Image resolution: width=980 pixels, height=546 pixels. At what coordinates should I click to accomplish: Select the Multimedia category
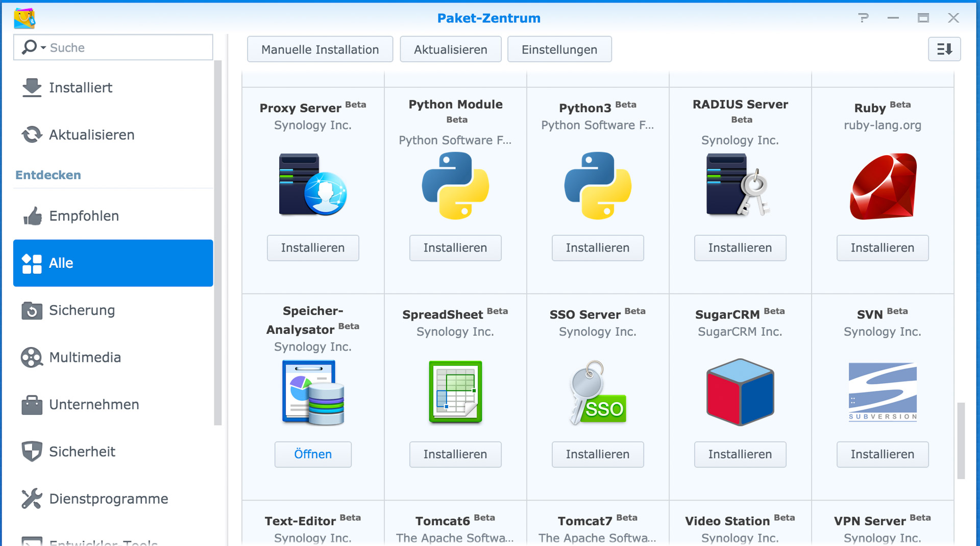click(x=113, y=357)
